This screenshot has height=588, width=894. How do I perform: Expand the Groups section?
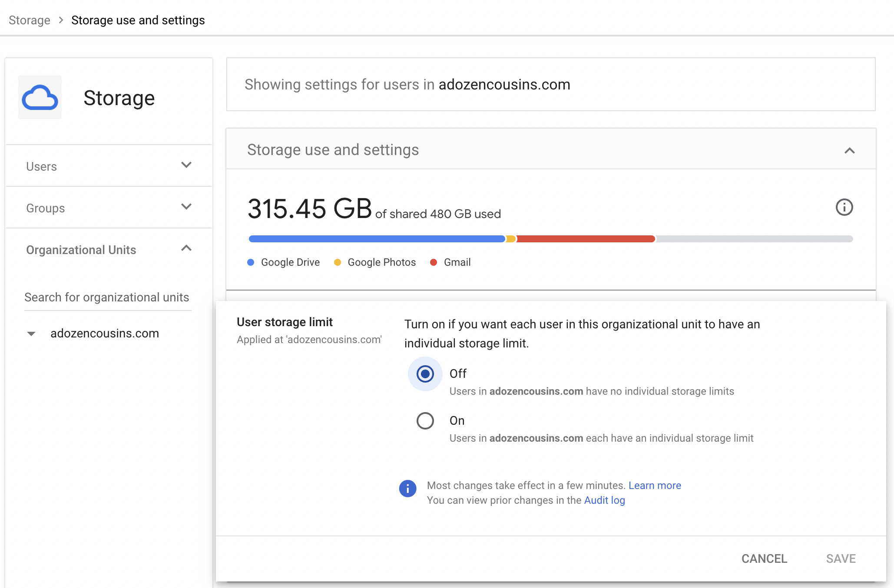[186, 207]
